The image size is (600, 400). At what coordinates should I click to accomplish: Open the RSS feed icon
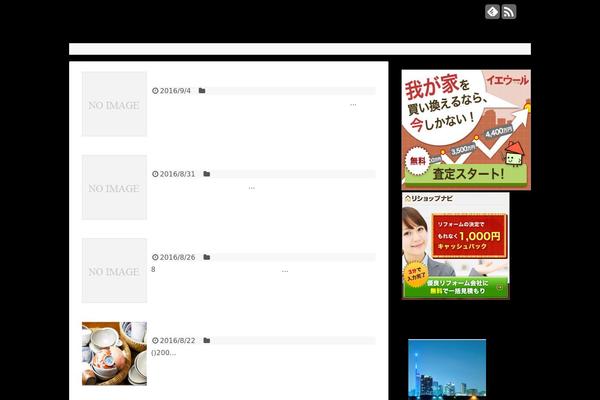(509, 11)
